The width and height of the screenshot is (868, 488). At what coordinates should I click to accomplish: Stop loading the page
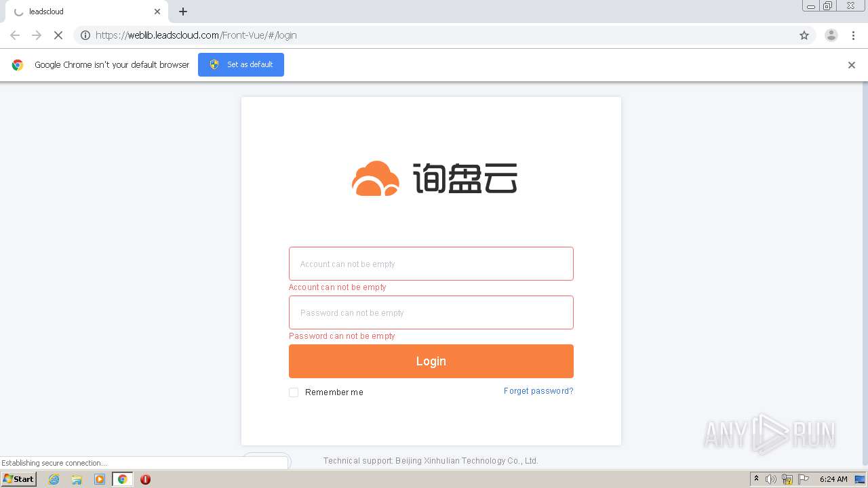(58, 35)
